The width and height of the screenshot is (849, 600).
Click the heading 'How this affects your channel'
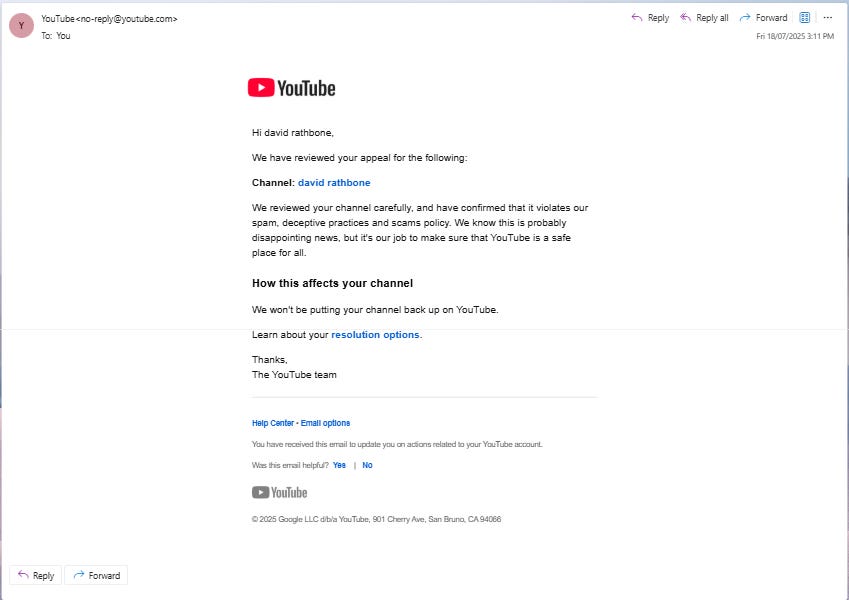pyautogui.click(x=332, y=283)
